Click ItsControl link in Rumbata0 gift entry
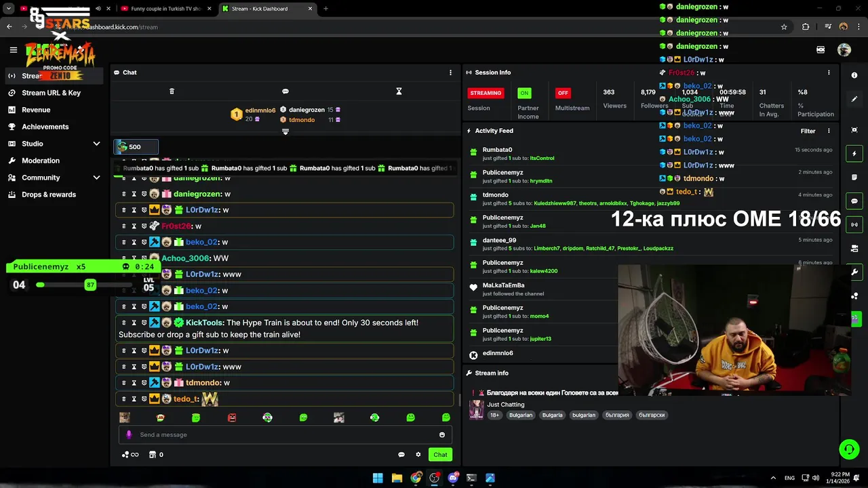This screenshot has height=488, width=868. [x=542, y=158]
